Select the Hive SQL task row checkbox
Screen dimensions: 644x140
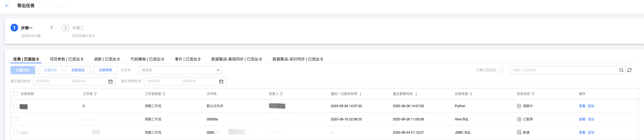(16, 119)
